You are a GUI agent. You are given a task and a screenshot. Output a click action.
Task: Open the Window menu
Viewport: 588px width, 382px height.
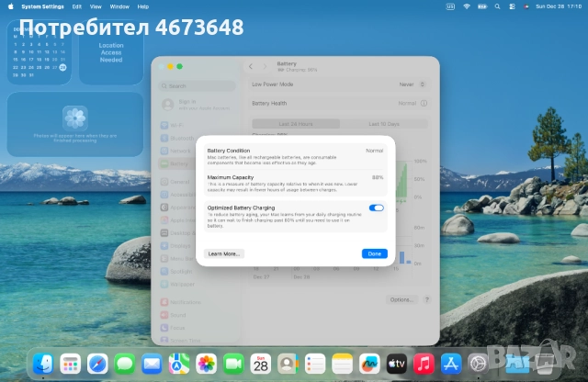coord(119,6)
